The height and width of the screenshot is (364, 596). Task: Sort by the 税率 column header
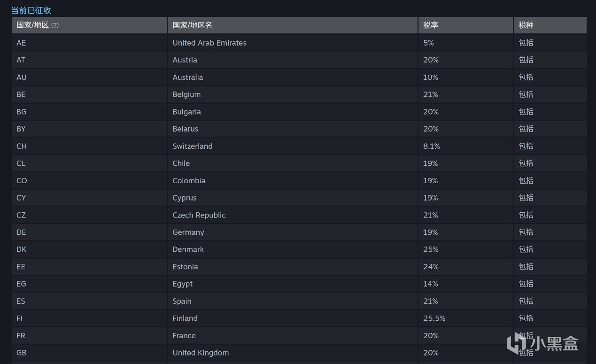[431, 25]
